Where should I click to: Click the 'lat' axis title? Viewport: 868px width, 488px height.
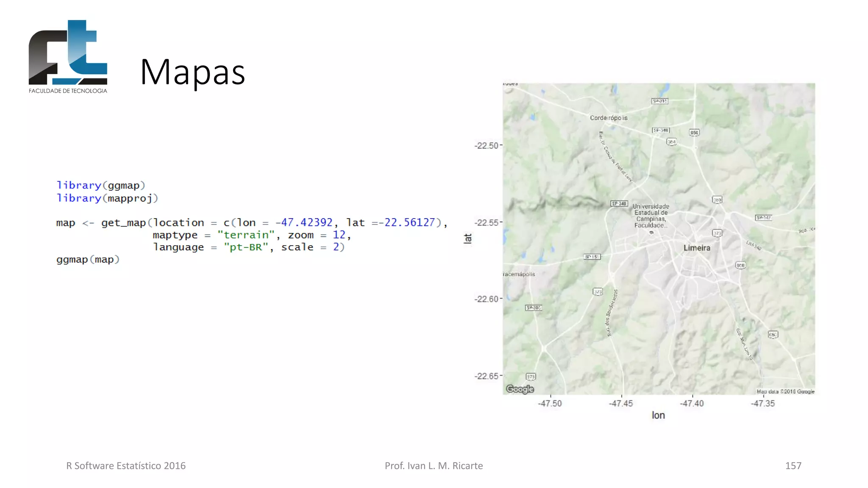(x=467, y=238)
